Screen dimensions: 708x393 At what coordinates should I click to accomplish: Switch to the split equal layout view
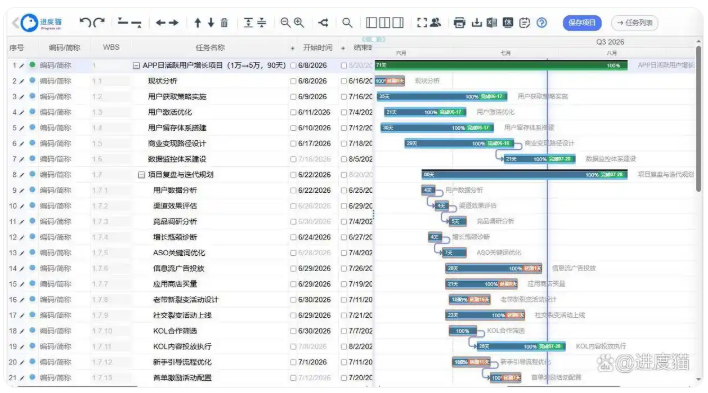click(x=385, y=22)
